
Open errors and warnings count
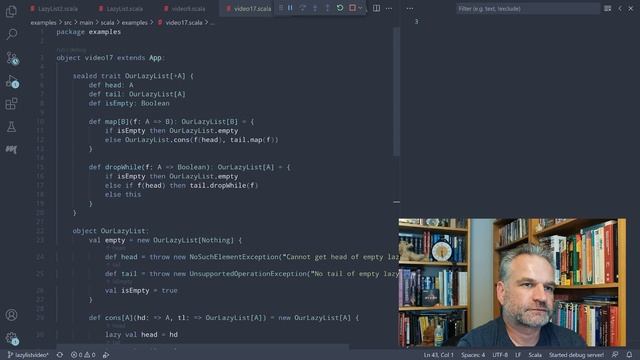pyautogui.click(x=83, y=355)
